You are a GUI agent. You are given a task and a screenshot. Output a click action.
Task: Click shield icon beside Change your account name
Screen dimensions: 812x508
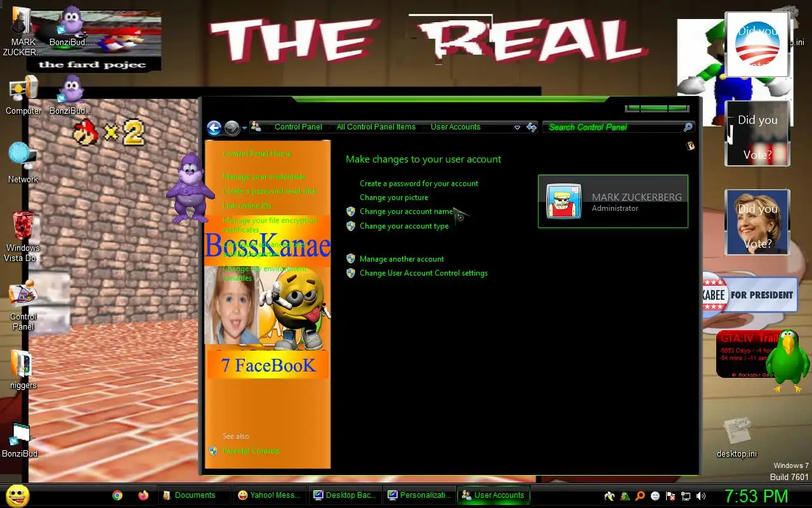pyautogui.click(x=351, y=211)
